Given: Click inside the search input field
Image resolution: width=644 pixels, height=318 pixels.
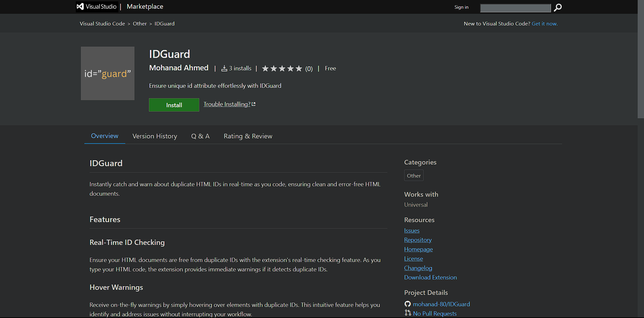Looking at the screenshot, I should tap(515, 8).
